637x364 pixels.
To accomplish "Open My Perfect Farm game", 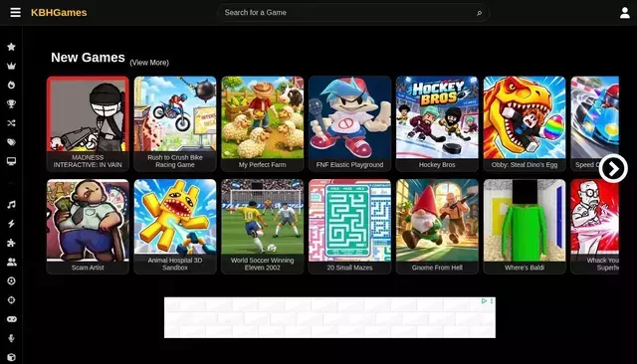I will 263,123.
